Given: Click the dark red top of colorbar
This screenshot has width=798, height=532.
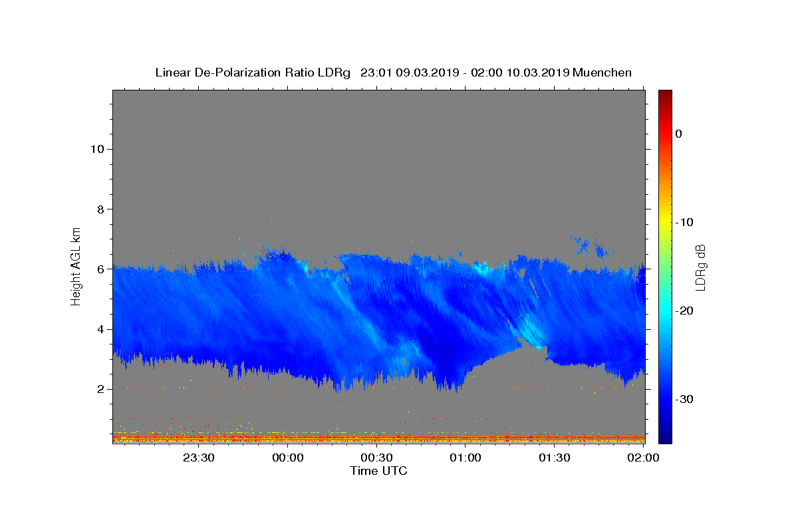Looking at the screenshot, I should 665,96.
